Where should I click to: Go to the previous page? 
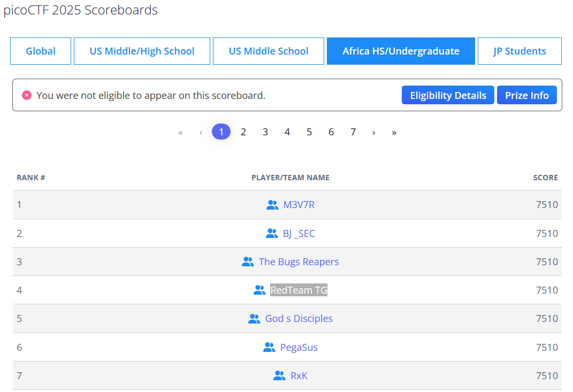pos(201,132)
